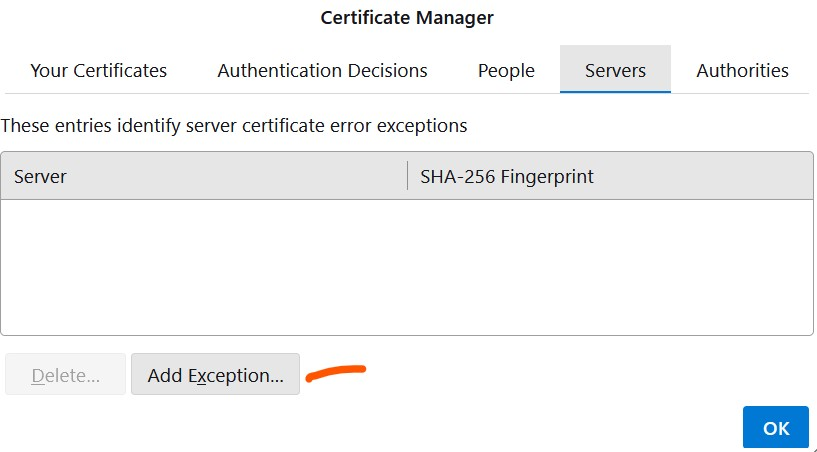Sort by the Server column header
Viewport: 817px width, 452px height.
[204, 176]
